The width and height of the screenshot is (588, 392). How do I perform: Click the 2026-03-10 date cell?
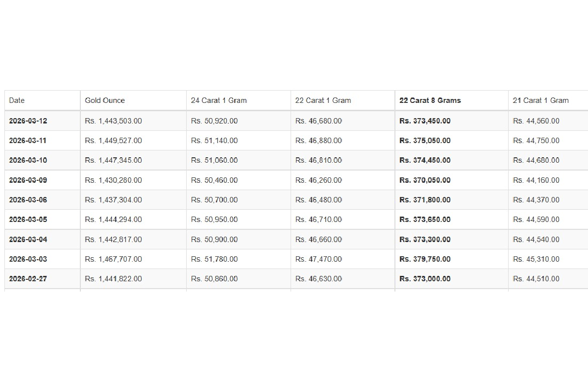tap(28, 160)
